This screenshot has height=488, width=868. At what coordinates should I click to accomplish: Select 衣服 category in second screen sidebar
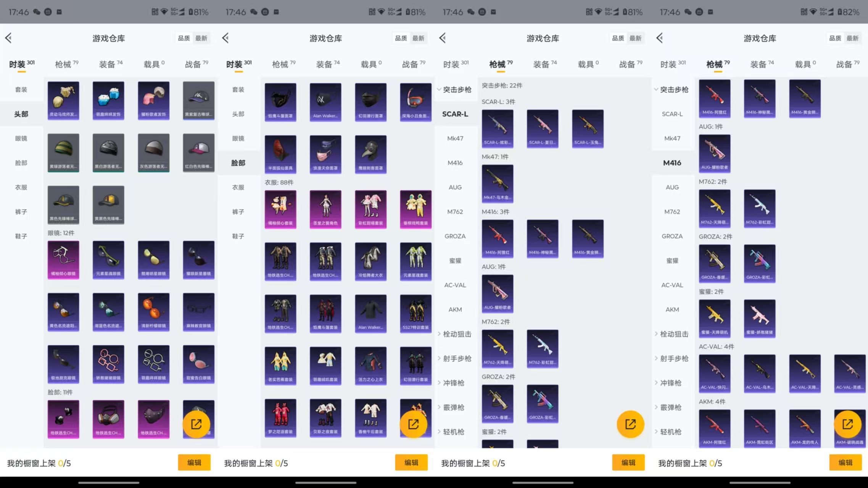coord(238,187)
